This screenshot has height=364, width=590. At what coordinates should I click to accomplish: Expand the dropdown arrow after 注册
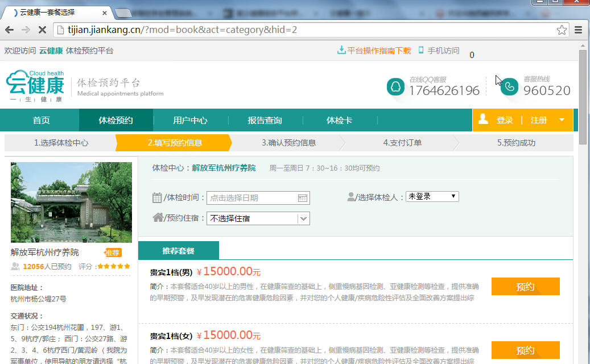(x=562, y=120)
